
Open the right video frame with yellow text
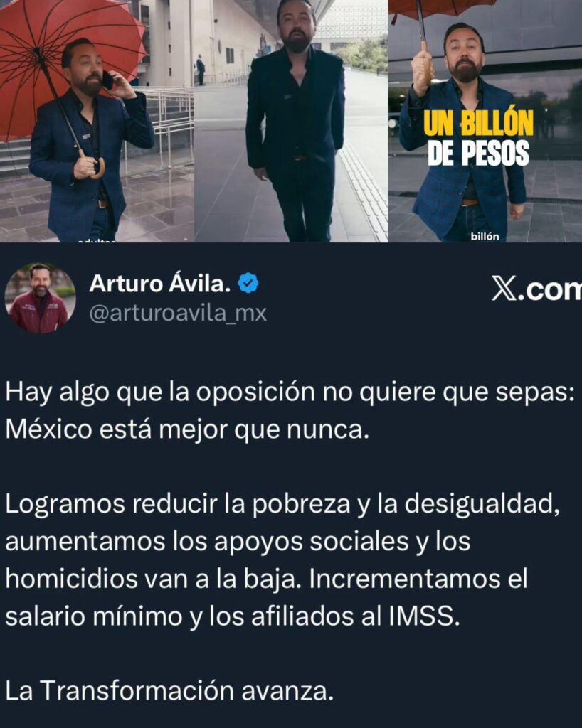[x=485, y=121]
